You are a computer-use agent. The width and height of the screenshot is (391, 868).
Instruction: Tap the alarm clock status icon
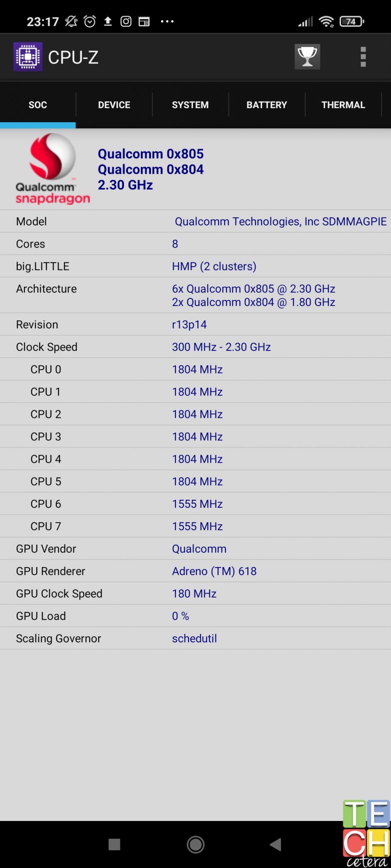(90, 21)
